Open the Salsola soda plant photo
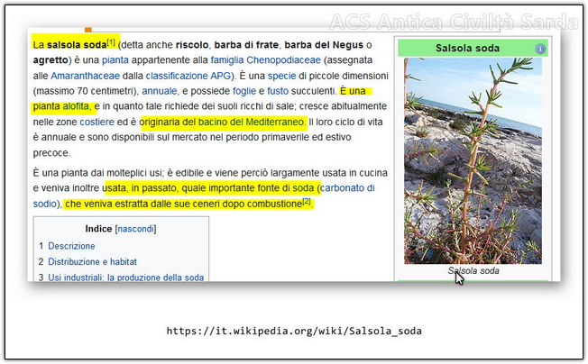This screenshot has width=588, height=364. click(473, 160)
